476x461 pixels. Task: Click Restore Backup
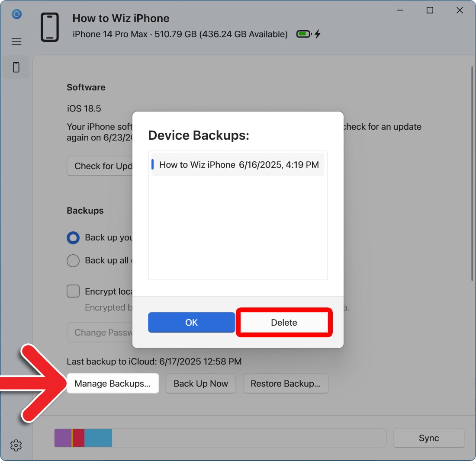pos(286,383)
